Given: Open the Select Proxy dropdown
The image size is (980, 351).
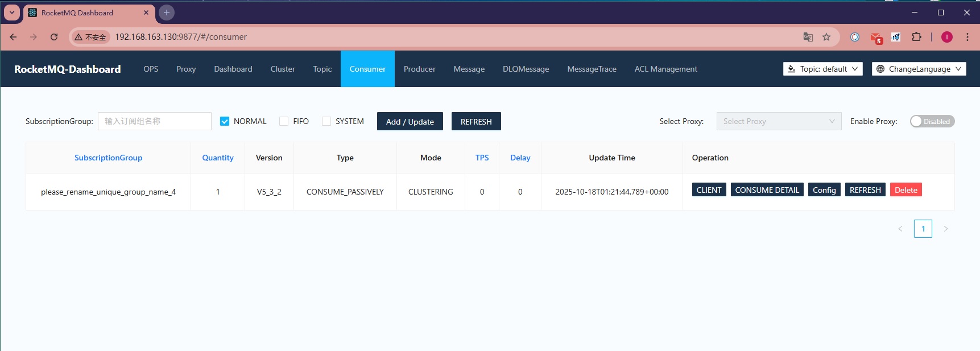Looking at the screenshot, I should 779,121.
